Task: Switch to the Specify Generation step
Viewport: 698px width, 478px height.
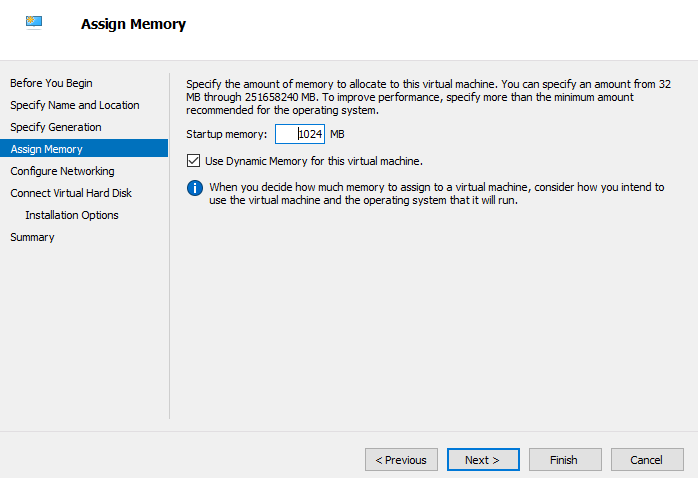Action: [x=56, y=127]
